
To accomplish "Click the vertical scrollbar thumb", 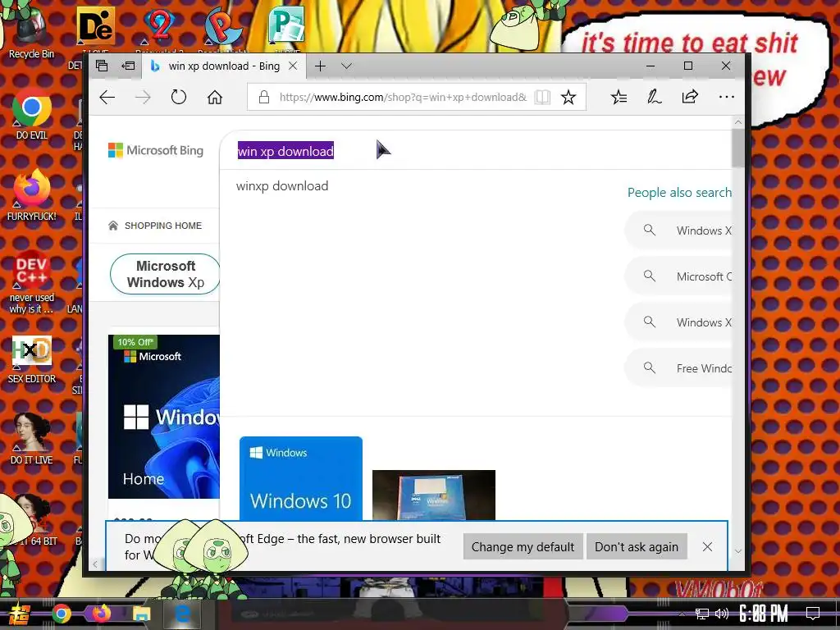I will [x=737, y=148].
